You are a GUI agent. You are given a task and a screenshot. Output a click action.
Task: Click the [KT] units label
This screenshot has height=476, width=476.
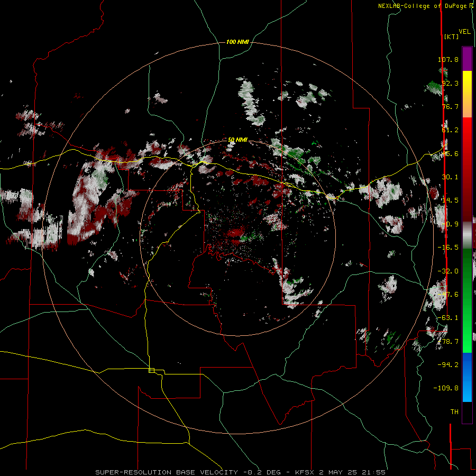point(451,36)
